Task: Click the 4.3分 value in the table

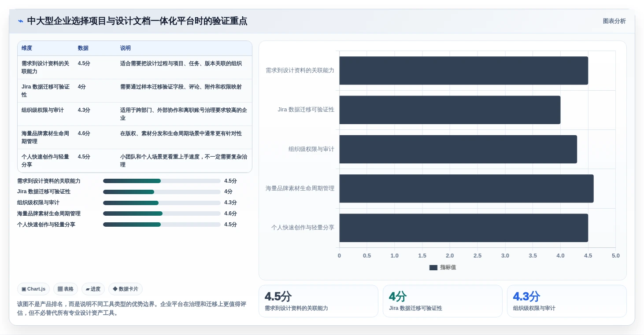Action: pyautogui.click(x=84, y=110)
